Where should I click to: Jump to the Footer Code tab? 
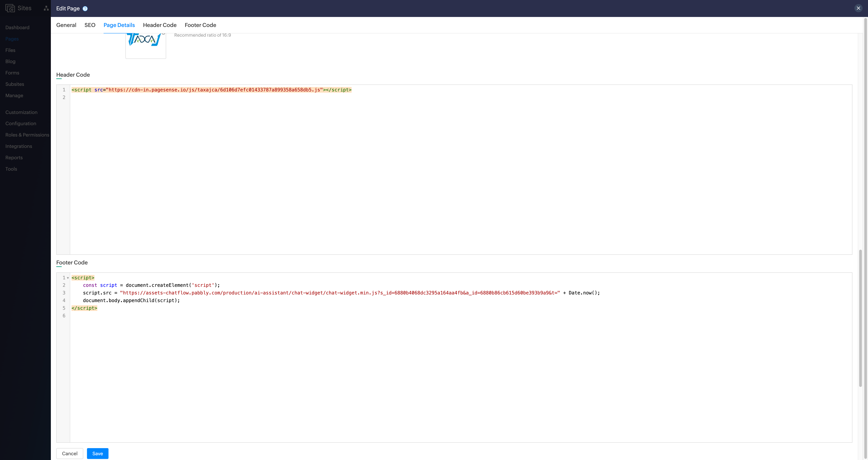click(200, 25)
